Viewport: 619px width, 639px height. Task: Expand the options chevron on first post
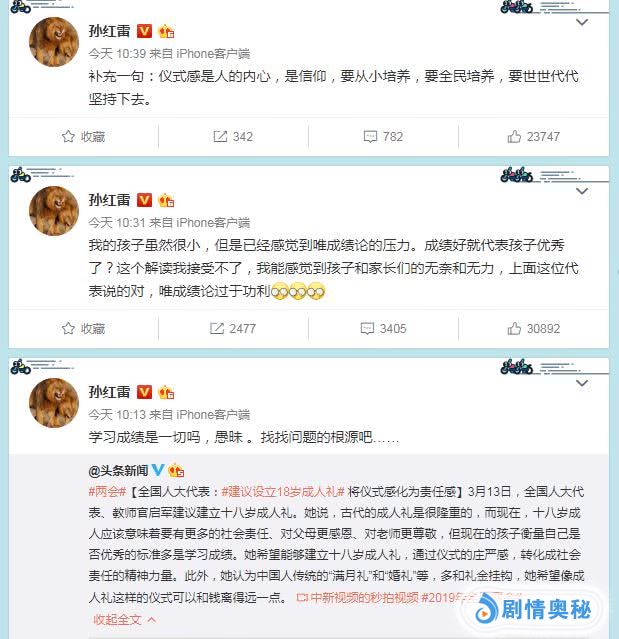582,22
